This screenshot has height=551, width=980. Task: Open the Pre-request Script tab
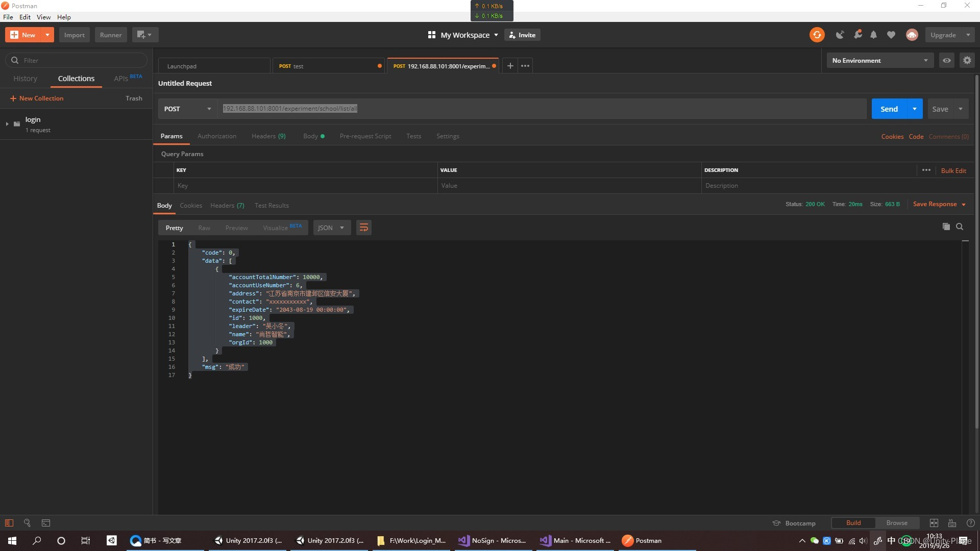tap(365, 136)
